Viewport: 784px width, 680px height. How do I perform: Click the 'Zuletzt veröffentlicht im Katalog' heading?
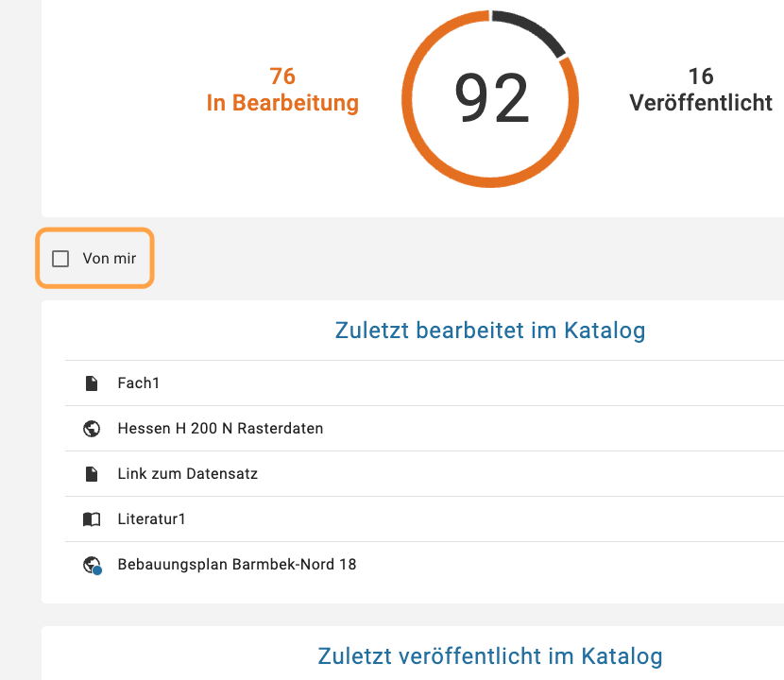490,656
